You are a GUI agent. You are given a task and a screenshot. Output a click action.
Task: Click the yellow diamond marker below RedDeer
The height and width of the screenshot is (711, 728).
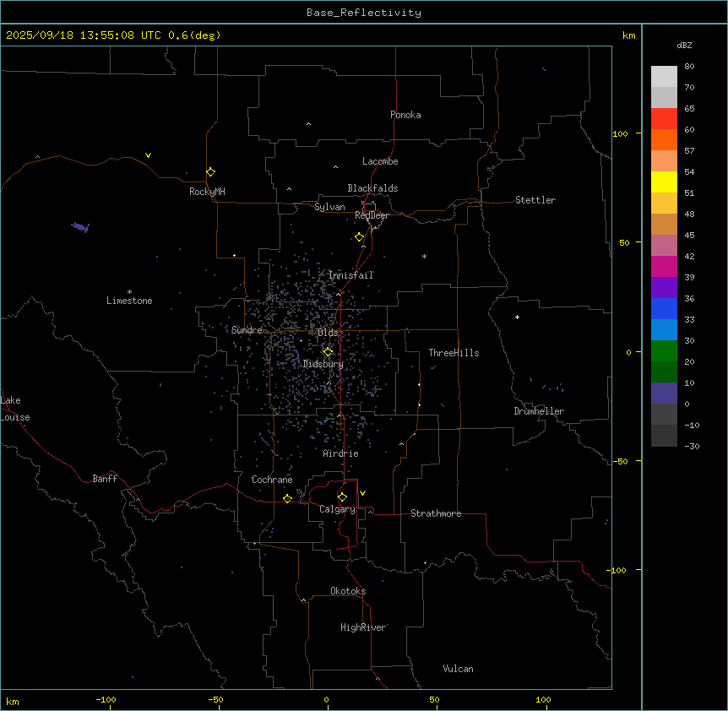point(359,237)
